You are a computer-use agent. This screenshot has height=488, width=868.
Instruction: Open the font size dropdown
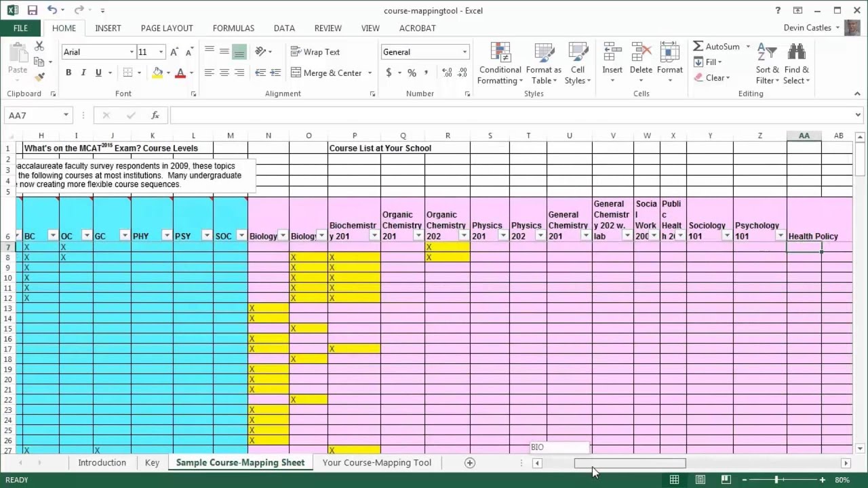161,52
